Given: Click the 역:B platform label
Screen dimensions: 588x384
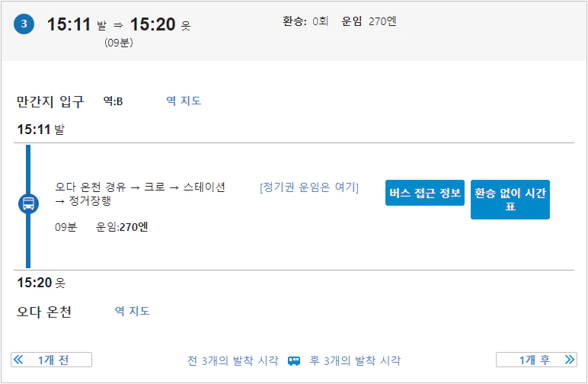Looking at the screenshot, I should [113, 101].
